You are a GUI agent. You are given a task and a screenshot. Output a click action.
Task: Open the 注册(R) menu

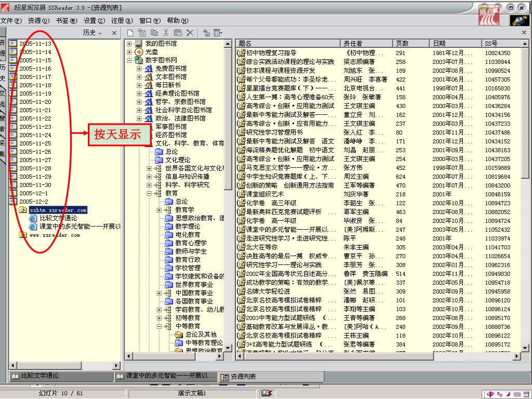tap(122, 21)
